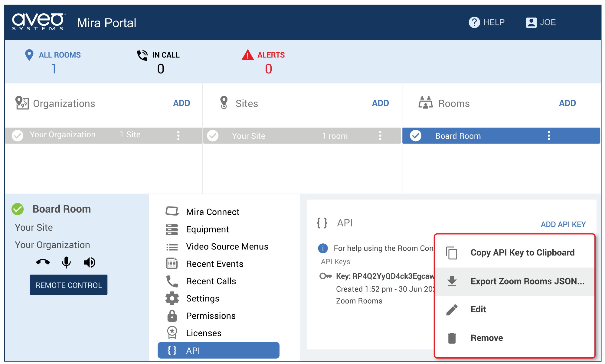This screenshot has width=605, height=364.
Task: Click the info icon beside help text
Action: (x=323, y=248)
